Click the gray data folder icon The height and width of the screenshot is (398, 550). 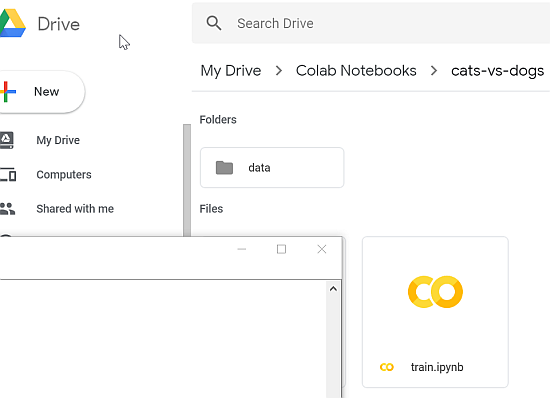point(224,168)
